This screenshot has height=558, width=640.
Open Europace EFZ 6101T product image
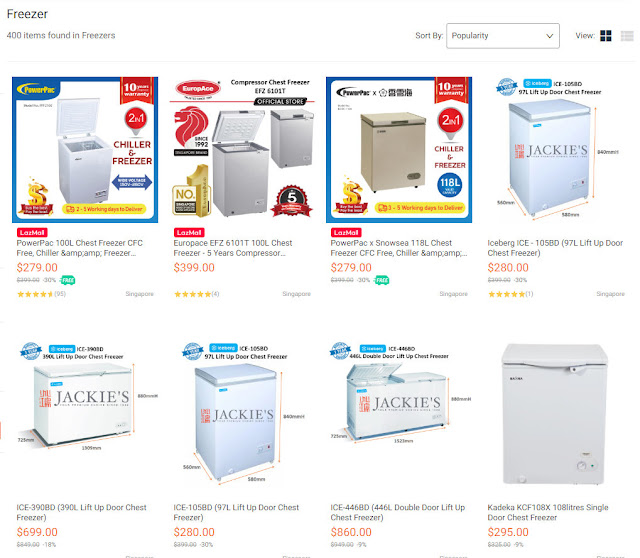242,150
